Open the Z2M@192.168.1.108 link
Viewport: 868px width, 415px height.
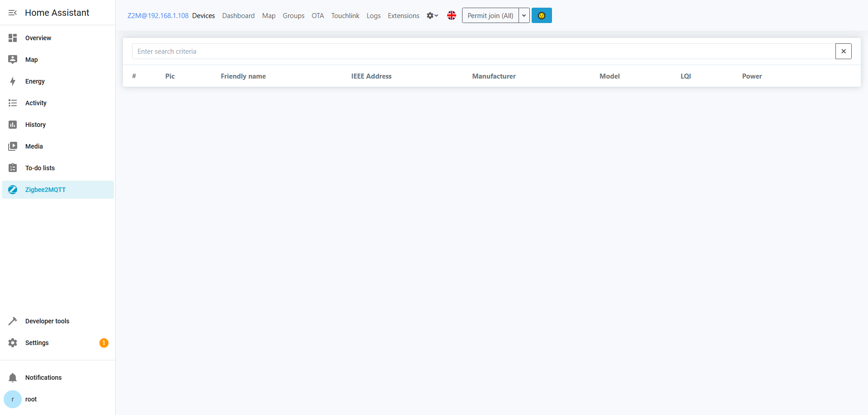pos(158,16)
